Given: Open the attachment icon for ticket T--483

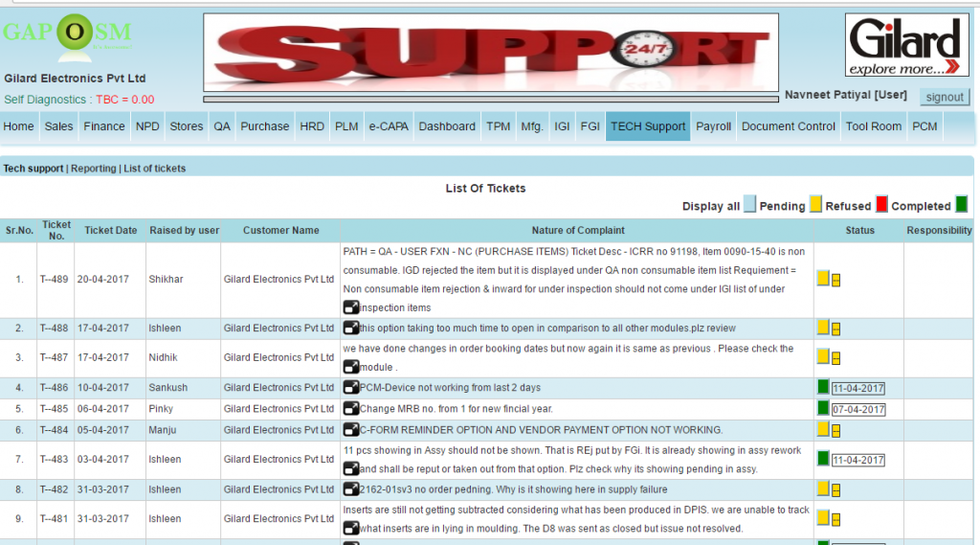Looking at the screenshot, I should point(351,468).
